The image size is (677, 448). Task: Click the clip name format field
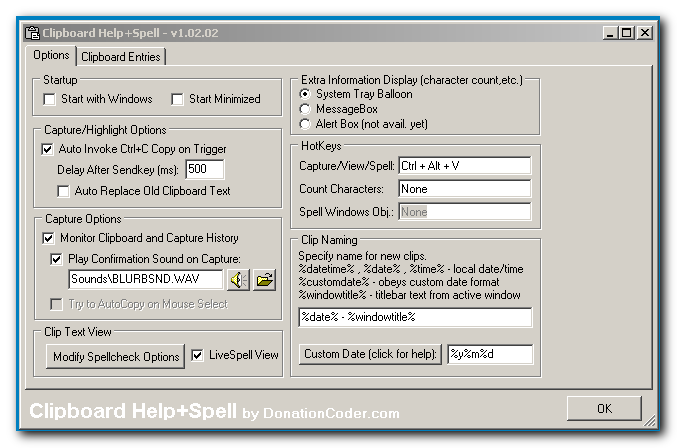[x=415, y=317]
